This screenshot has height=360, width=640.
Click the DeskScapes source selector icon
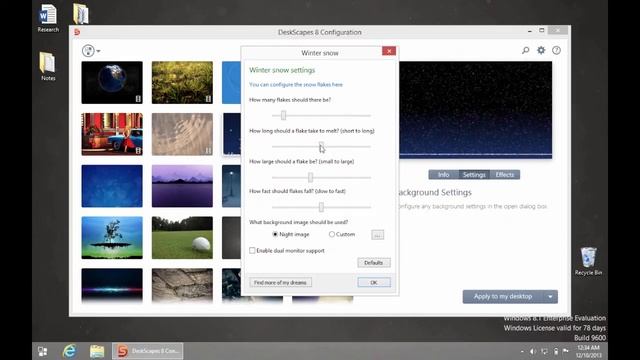(88, 51)
